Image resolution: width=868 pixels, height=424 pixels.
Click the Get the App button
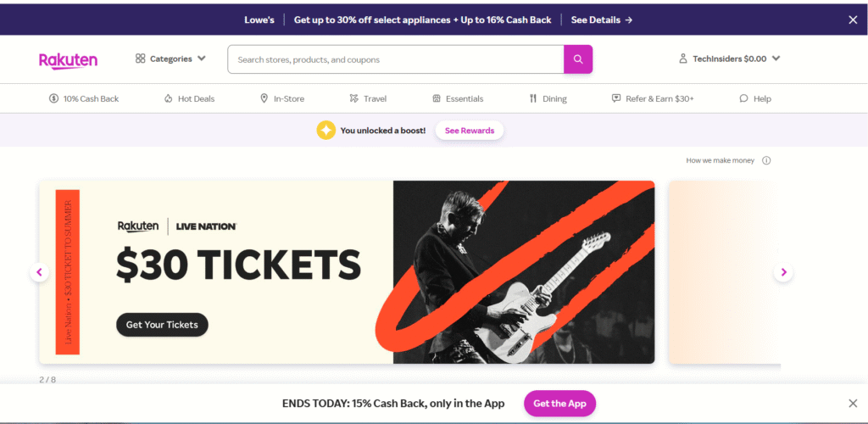click(x=559, y=404)
